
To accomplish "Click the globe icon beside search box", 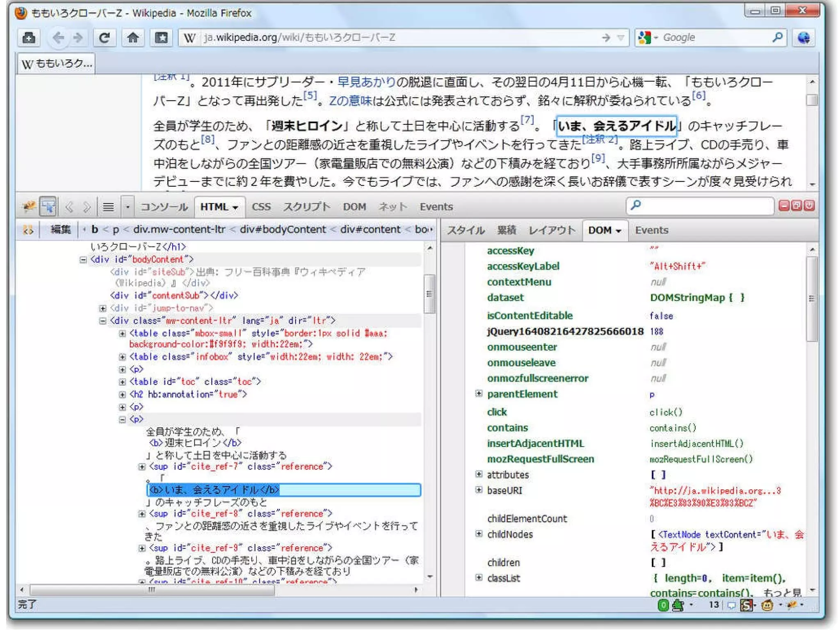I will (x=803, y=38).
